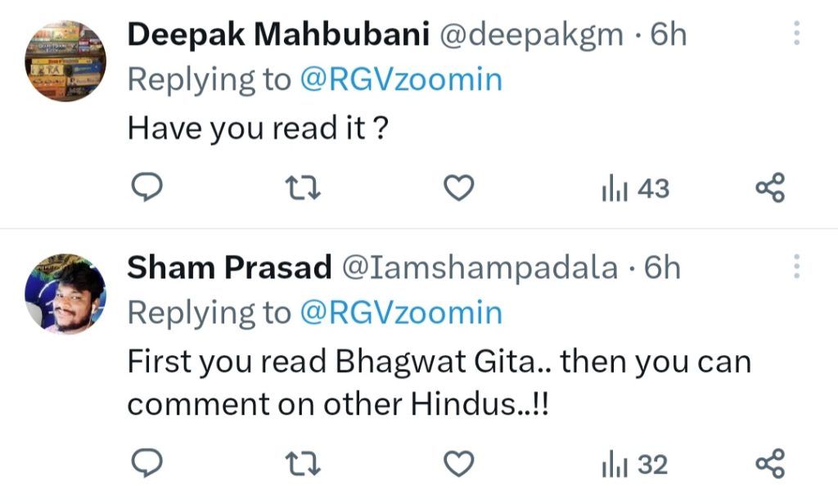This screenshot has height=504, width=838.
Task: Like Sham Prasad's reply
Action: (458, 463)
